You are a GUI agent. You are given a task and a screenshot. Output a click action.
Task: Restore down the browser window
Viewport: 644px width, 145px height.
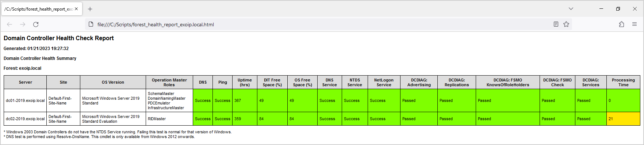tap(618, 9)
